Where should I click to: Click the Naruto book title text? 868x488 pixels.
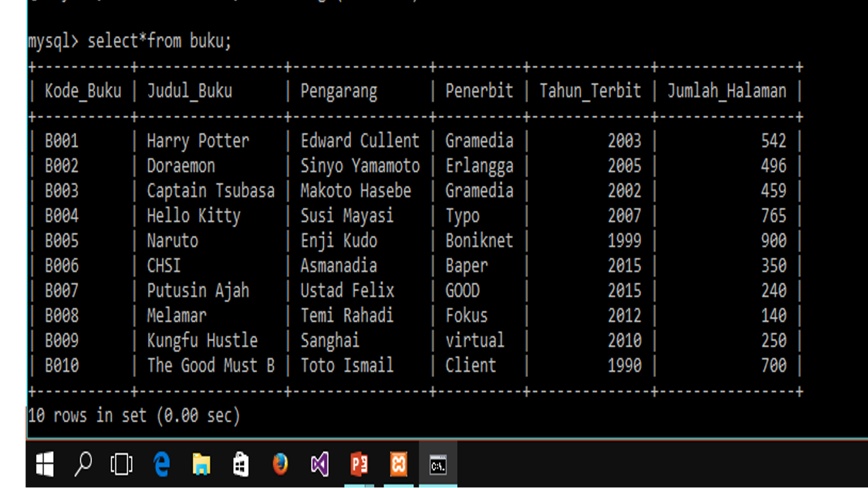coord(172,241)
